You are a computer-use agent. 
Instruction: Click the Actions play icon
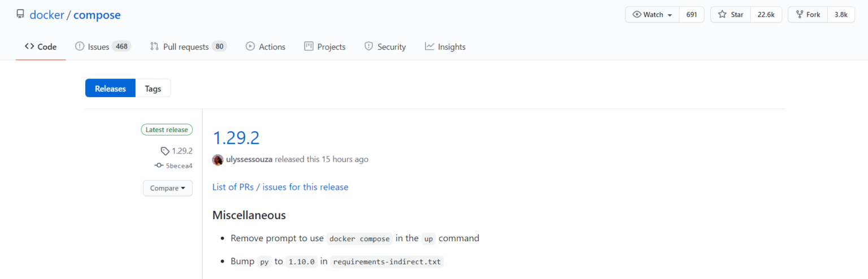(x=250, y=47)
